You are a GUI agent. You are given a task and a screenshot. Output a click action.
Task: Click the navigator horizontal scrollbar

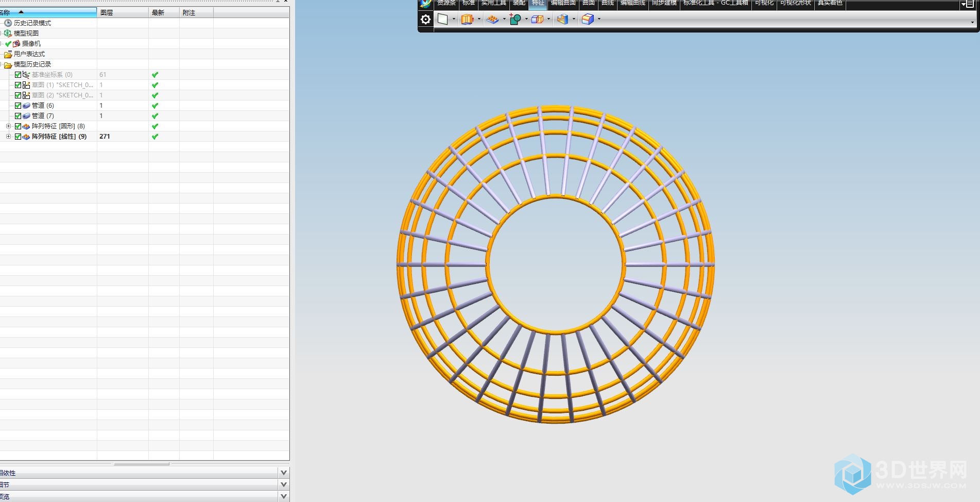[142, 464]
